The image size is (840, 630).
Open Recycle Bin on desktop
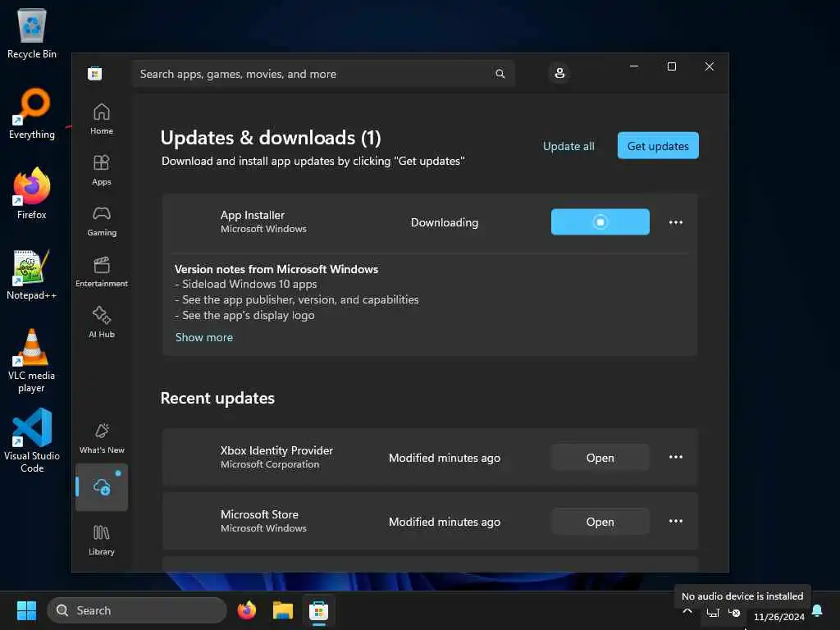coord(32,33)
